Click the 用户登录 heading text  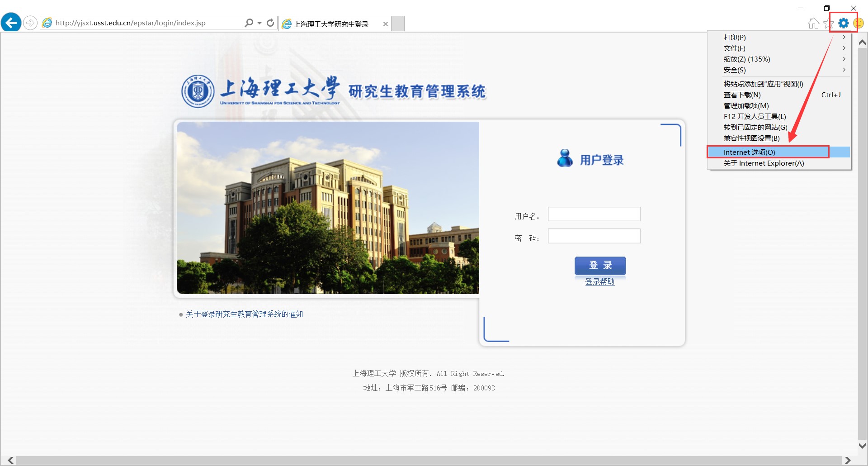602,160
